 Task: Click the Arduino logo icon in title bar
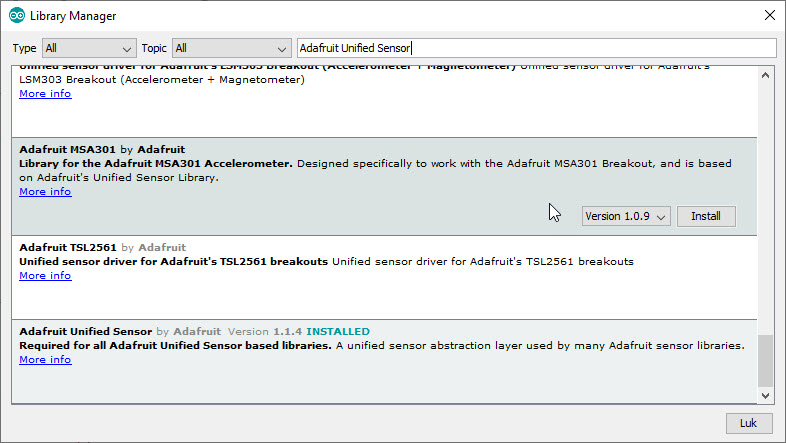[17, 16]
